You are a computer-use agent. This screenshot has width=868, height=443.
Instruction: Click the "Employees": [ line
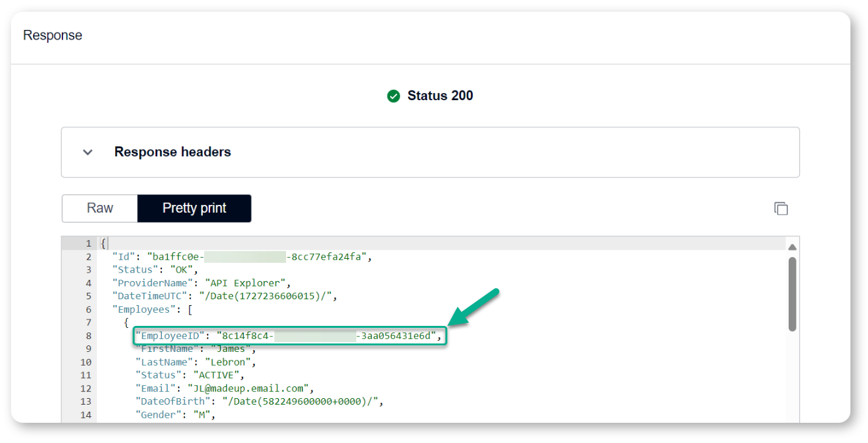click(x=152, y=309)
